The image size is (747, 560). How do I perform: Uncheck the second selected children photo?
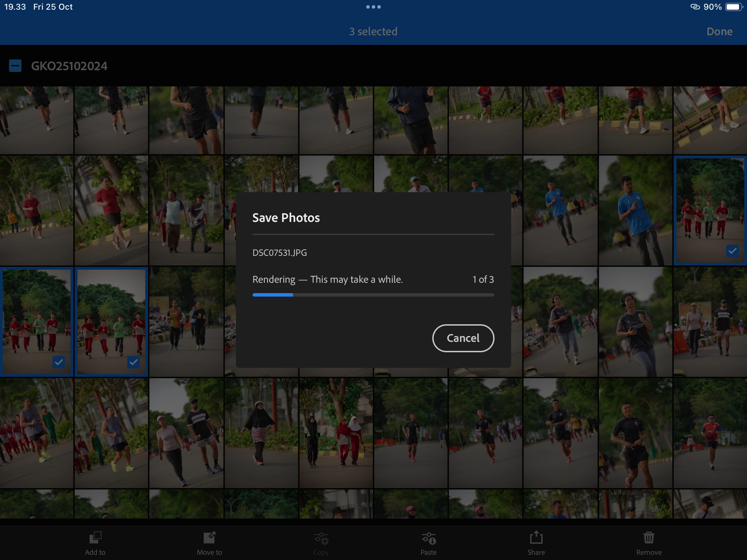[133, 362]
